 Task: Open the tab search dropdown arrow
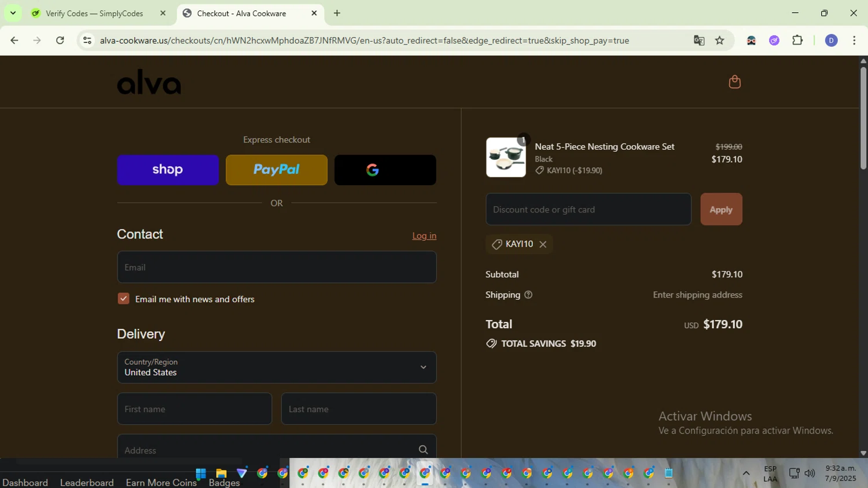tap(13, 13)
